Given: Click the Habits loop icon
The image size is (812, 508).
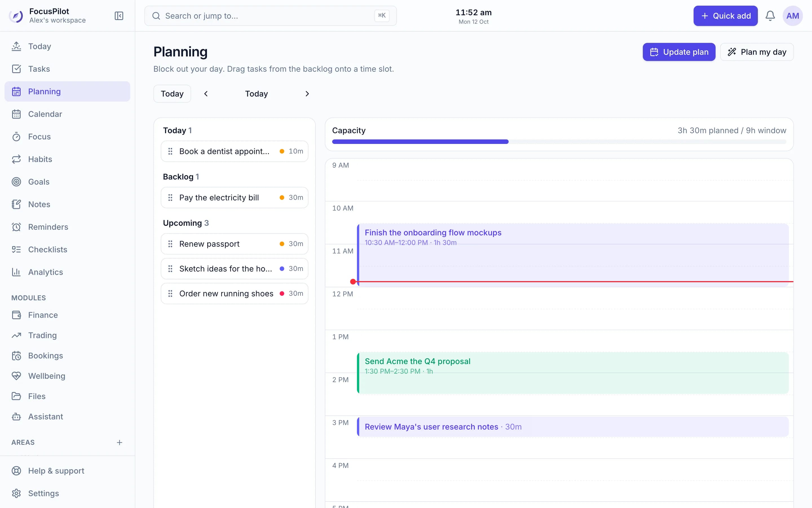Looking at the screenshot, I should click(x=16, y=159).
